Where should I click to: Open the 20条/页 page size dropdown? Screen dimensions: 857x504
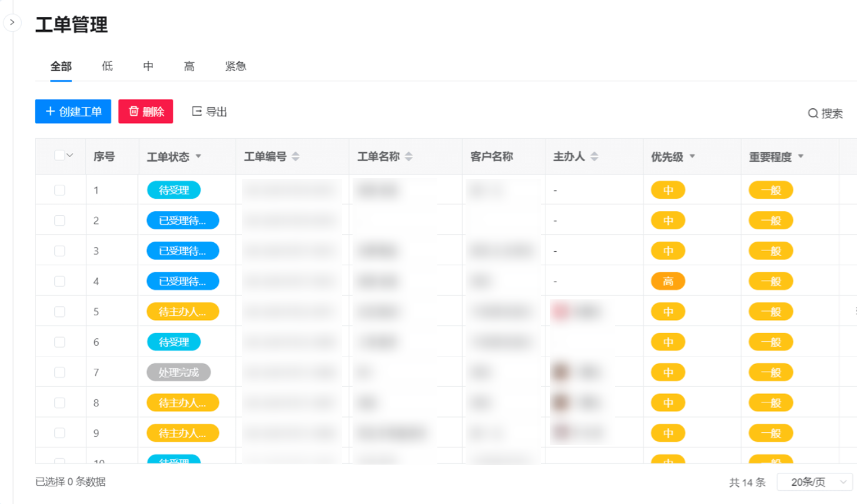coord(814,482)
